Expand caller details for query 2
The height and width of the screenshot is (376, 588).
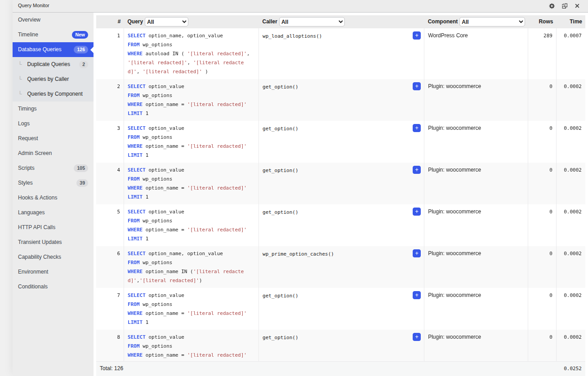tap(417, 86)
